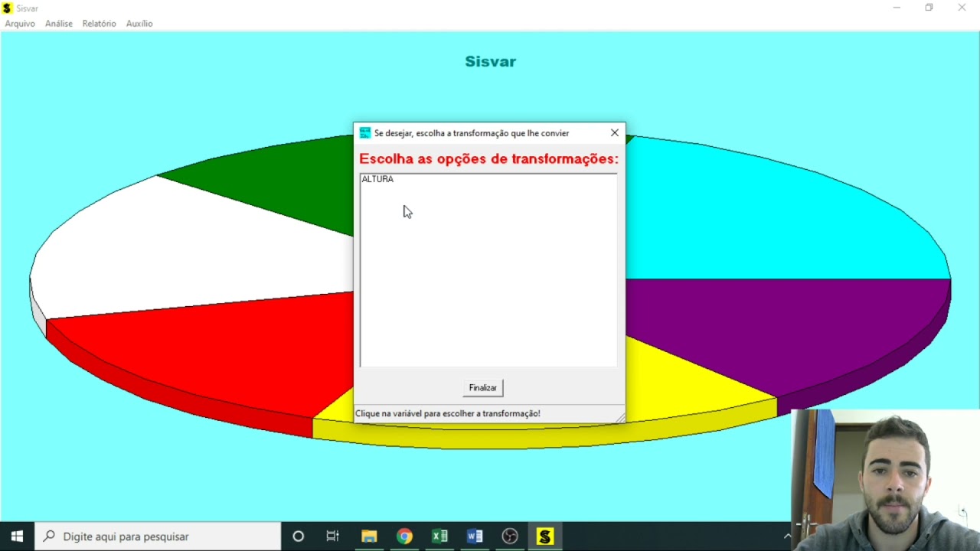
Task: Click the Finalizar button
Action: [x=483, y=388]
